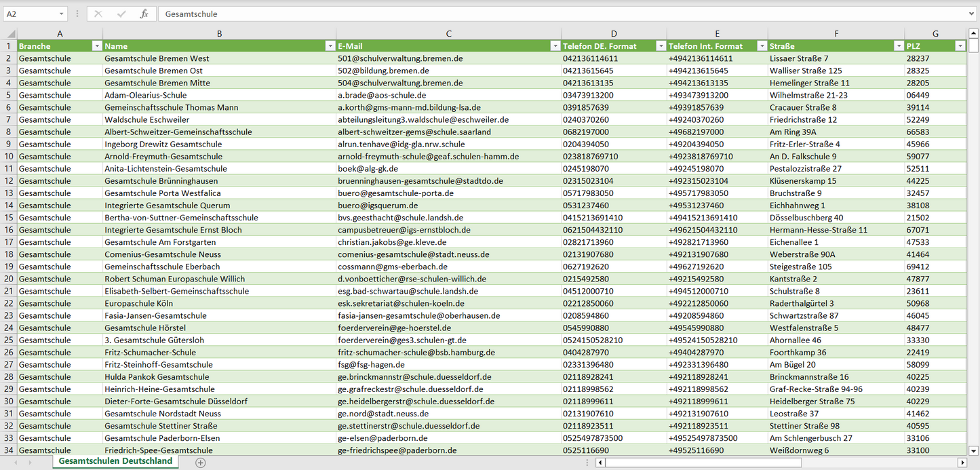980x470 pixels.
Task: Expand the formula bar with the chevron
Action: pyautogui.click(x=973, y=14)
